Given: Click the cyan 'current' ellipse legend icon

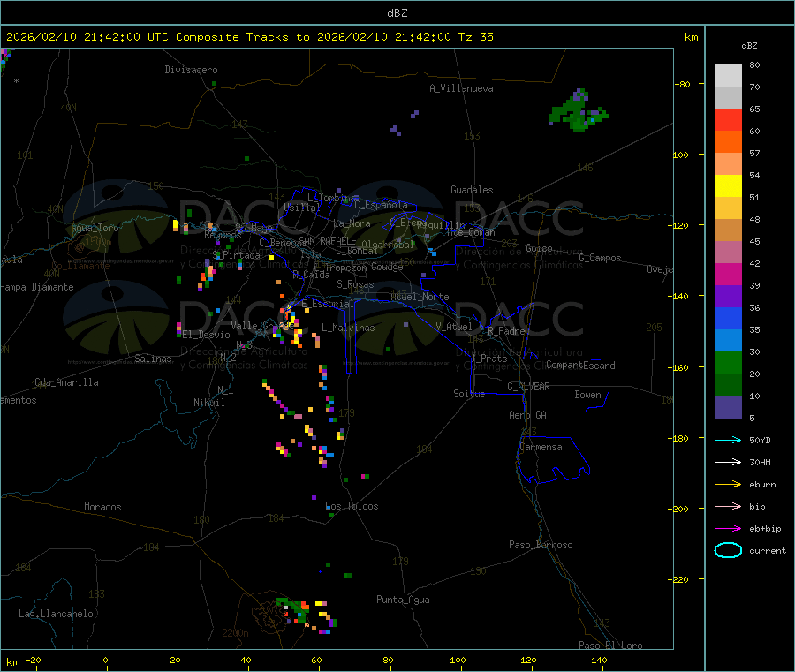Looking at the screenshot, I should click(x=728, y=550).
